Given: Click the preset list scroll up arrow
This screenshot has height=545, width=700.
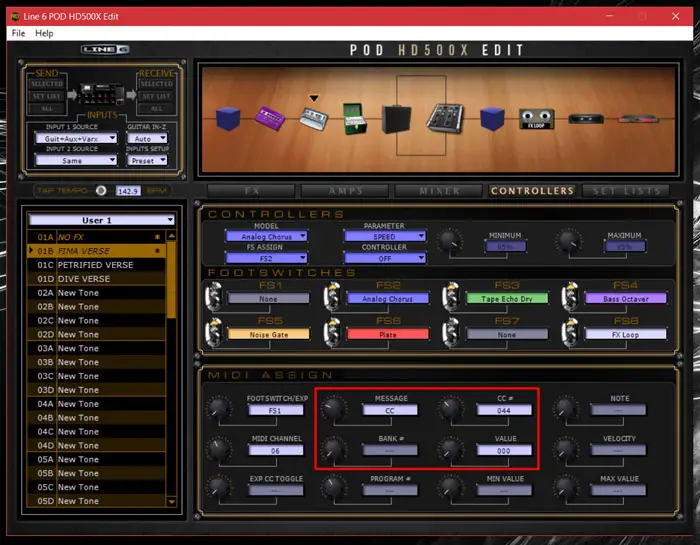Looking at the screenshot, I should (171, 235).
